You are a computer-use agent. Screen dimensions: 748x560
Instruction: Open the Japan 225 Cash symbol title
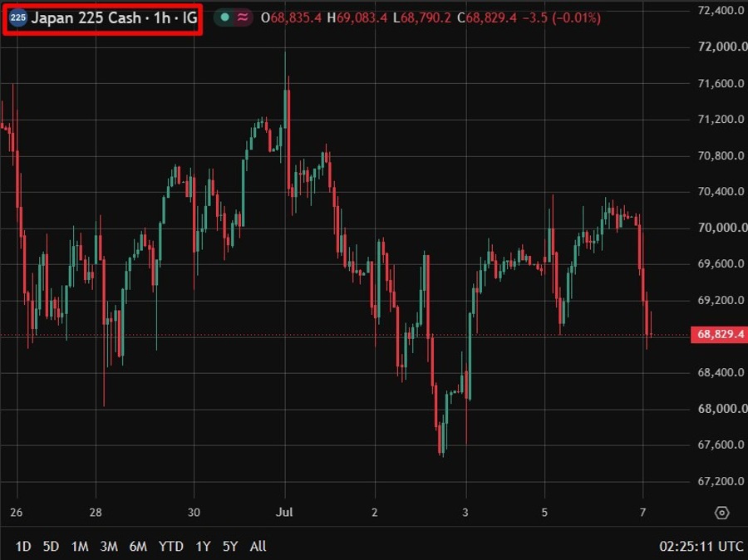click(114, 18)
